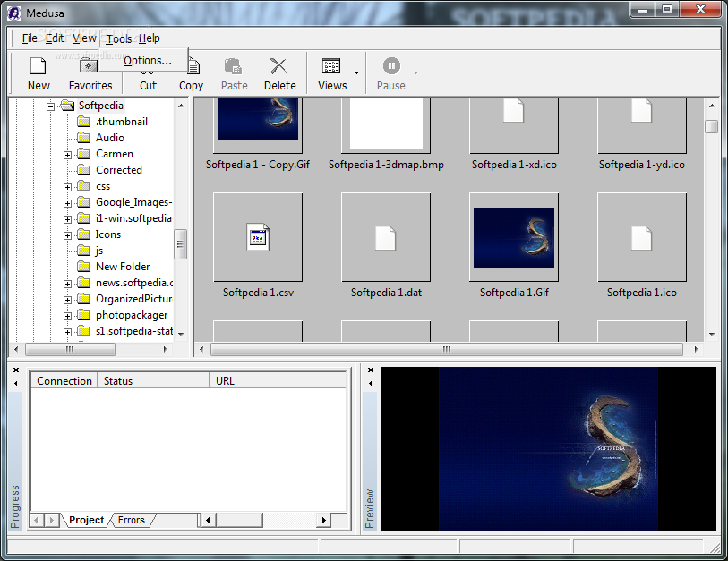
Task: Expand the Google_Images folder
Action: click(x=68, y=203)
